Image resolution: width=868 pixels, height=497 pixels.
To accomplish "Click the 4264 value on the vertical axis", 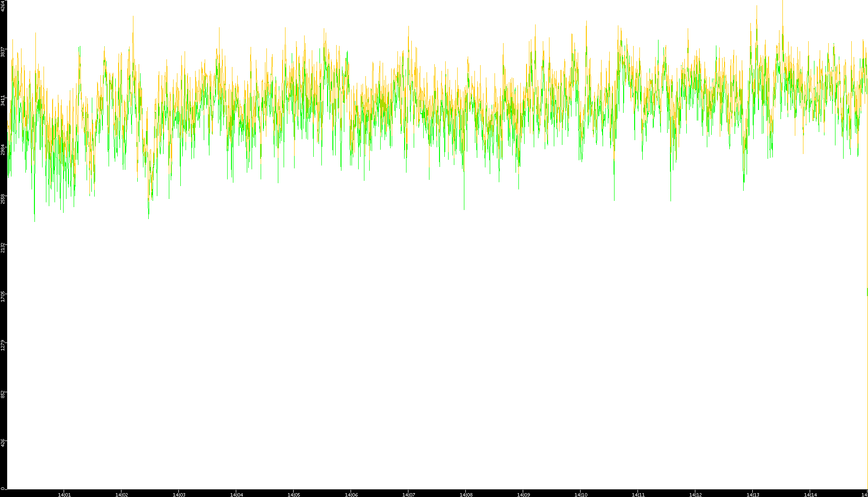I will click(3, 6).
